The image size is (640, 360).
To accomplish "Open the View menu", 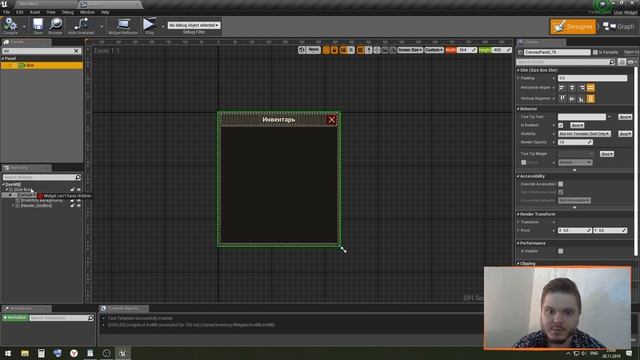I will click(x=51, y=12).
